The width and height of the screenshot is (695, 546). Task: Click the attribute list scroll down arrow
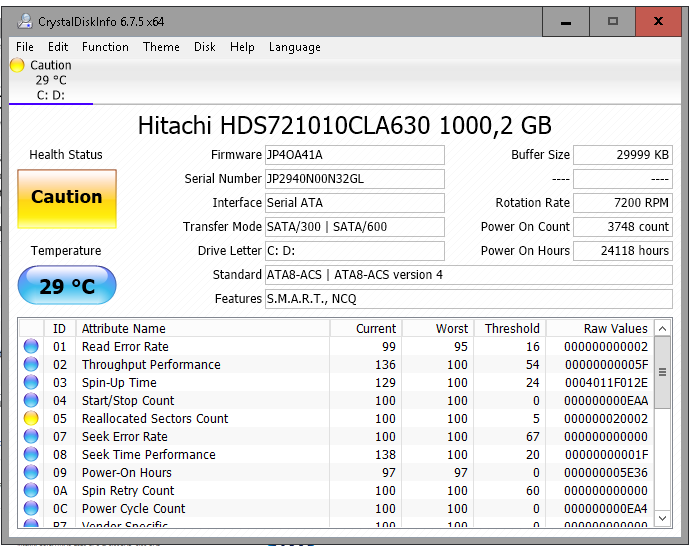click(x=663, y=518)
